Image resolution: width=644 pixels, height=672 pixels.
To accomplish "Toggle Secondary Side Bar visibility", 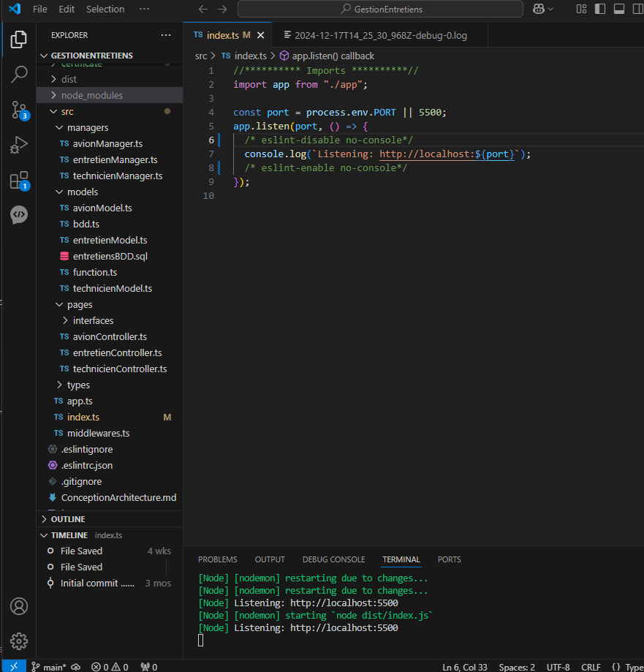I will [x=638, y=9].
